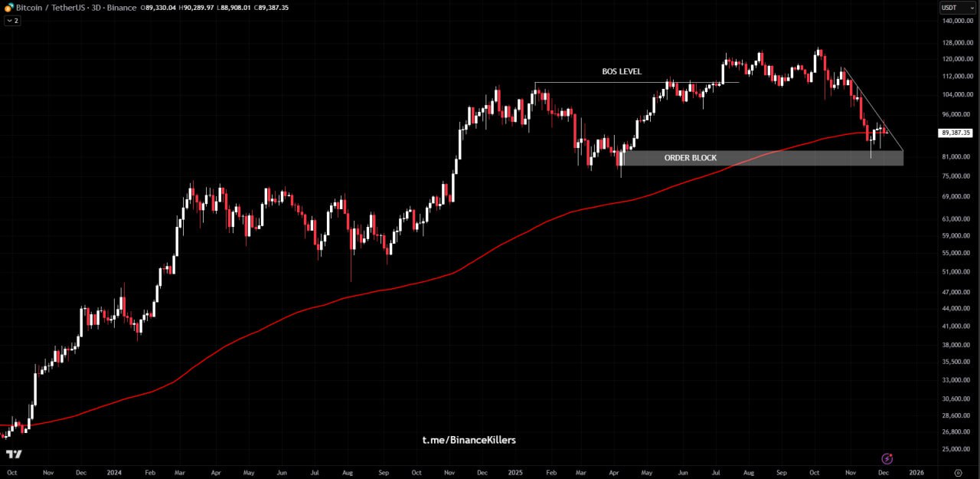The image size is (980, 479).
Task: Click the 2024 marker on time axis
Action: [x=114, y=474]
